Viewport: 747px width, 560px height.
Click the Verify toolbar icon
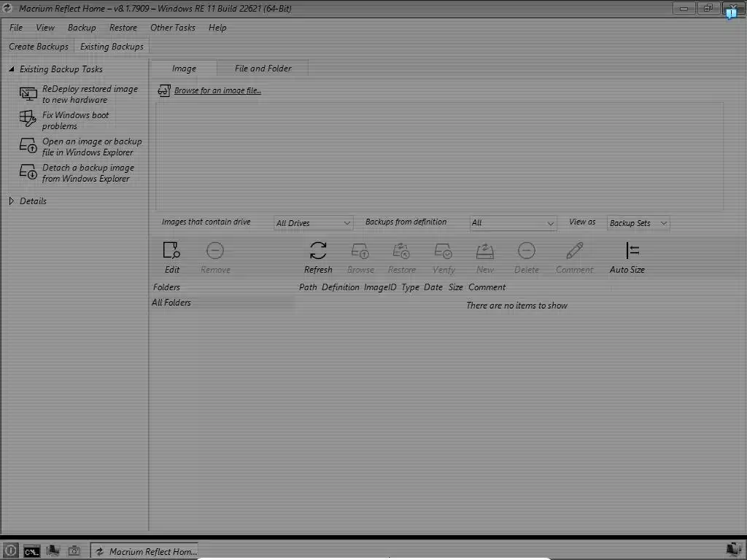click(x=443, y=251)
